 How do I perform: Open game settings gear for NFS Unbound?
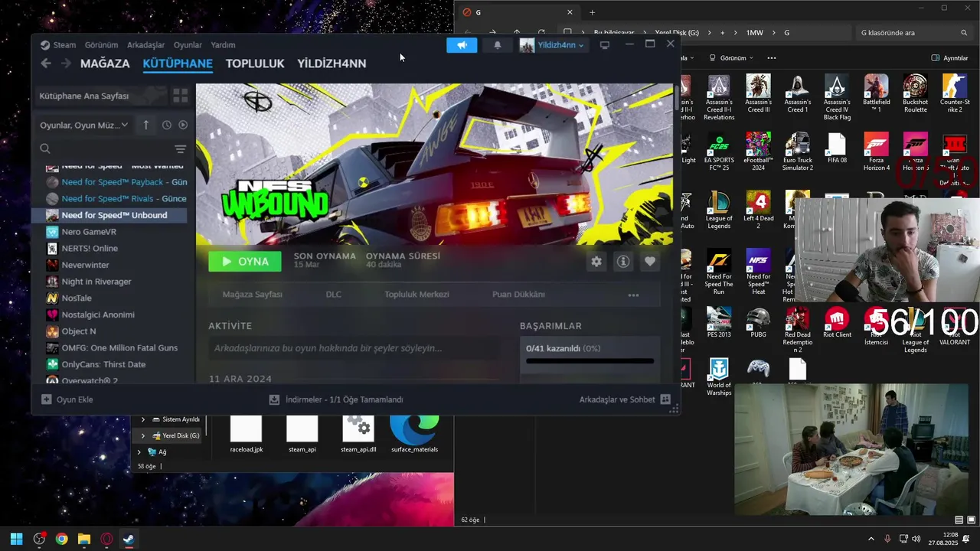click(x=596, y=262)
